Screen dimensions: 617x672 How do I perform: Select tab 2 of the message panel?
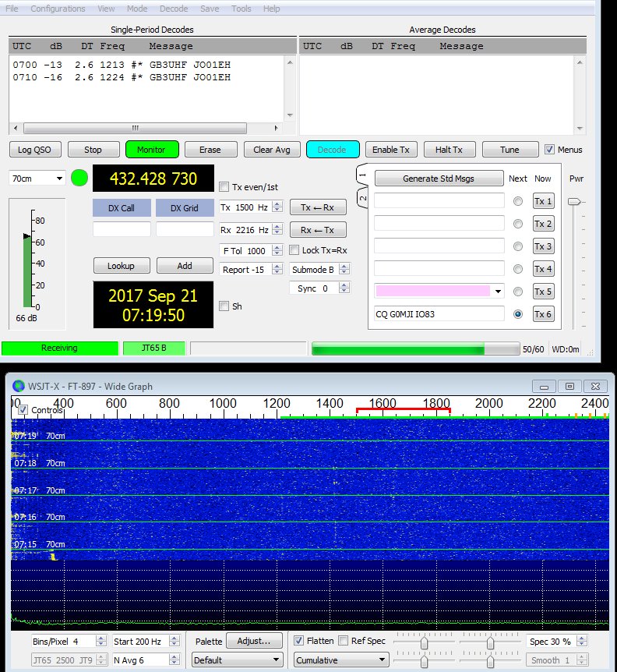pos(362,199)
